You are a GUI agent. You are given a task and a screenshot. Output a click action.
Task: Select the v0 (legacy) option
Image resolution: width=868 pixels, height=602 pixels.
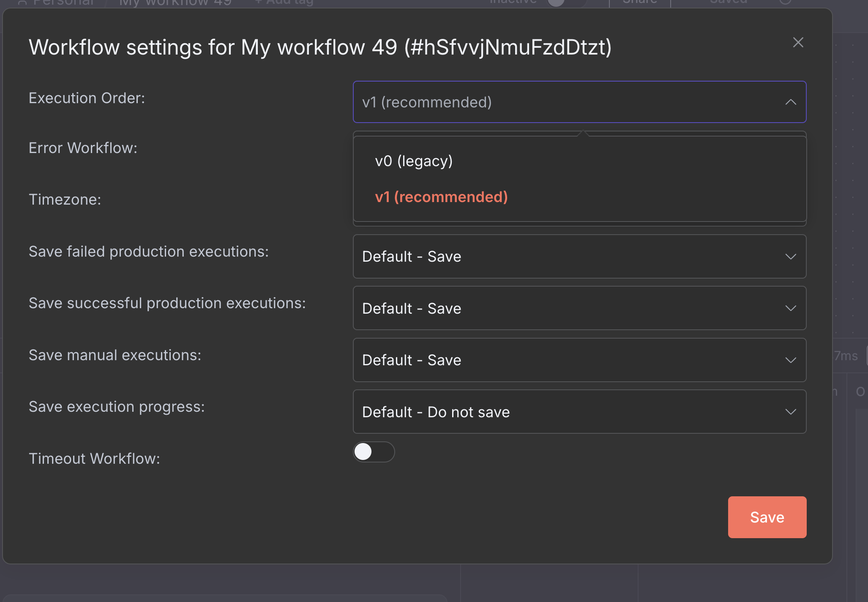pyautogui.click(x=413, y=161)
